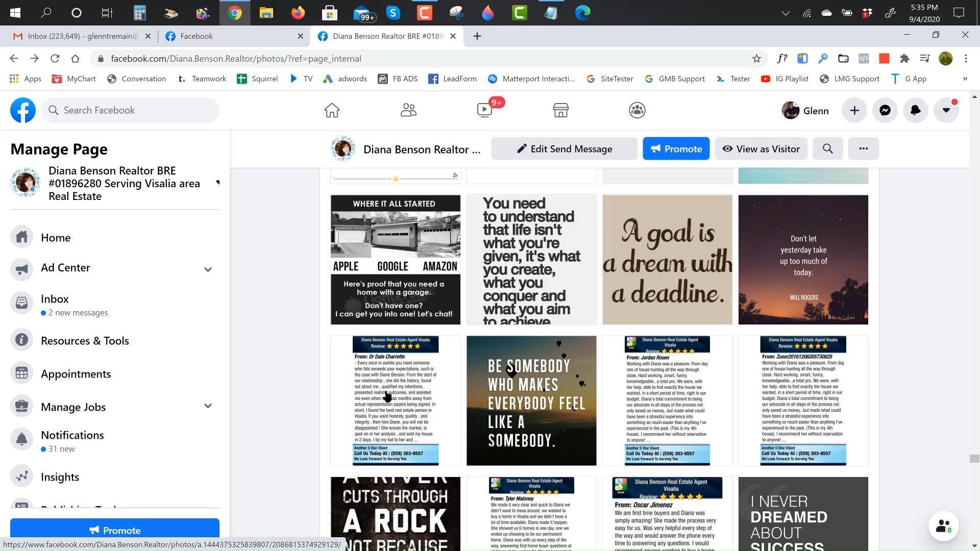The width and height of the screenshot is (980, 551).
Task: Open Microsoft Edge from taskbar
Action: pos(582,13)
